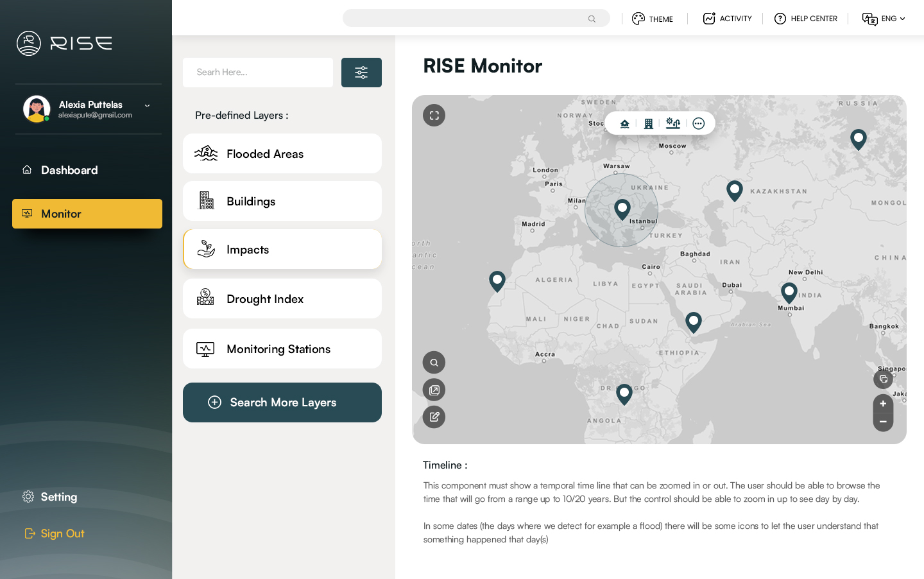The height and width of the screenshot is (579, 924).
Task: Collapse the Impacts layer entry
Action: tap(282, 249)
